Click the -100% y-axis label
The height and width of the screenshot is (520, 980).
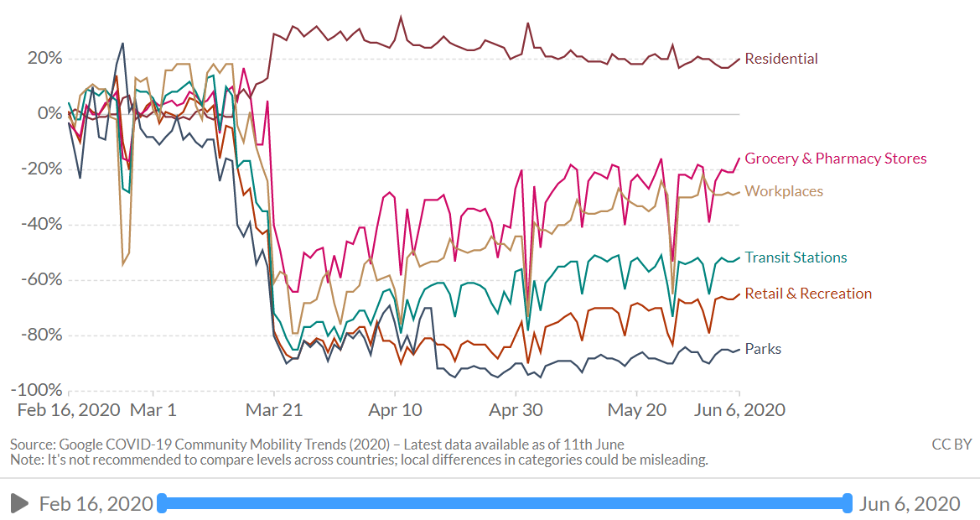click(x=35, y=389)
